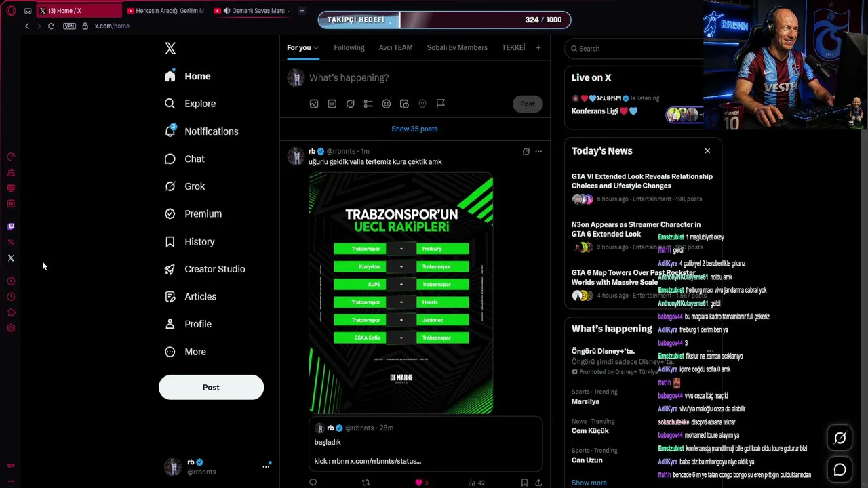Click Show more under trends

[589, 483]
